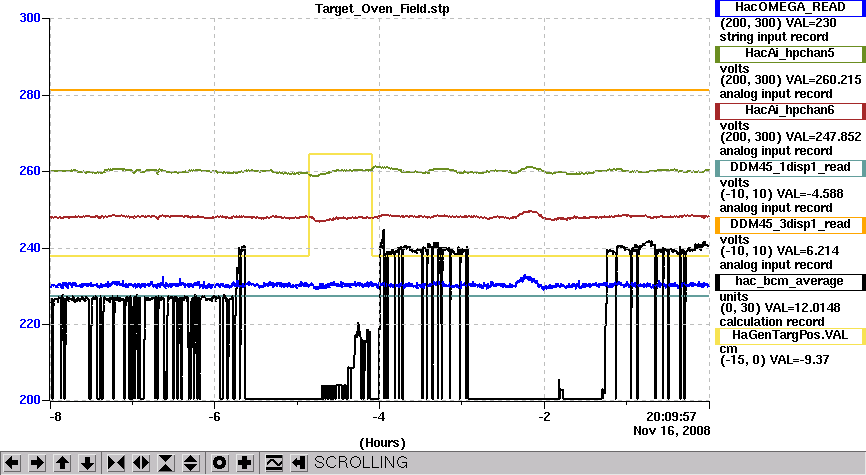Click the -2 hours x-axis label
The image size is (866, 475).
tap(545, 416)
